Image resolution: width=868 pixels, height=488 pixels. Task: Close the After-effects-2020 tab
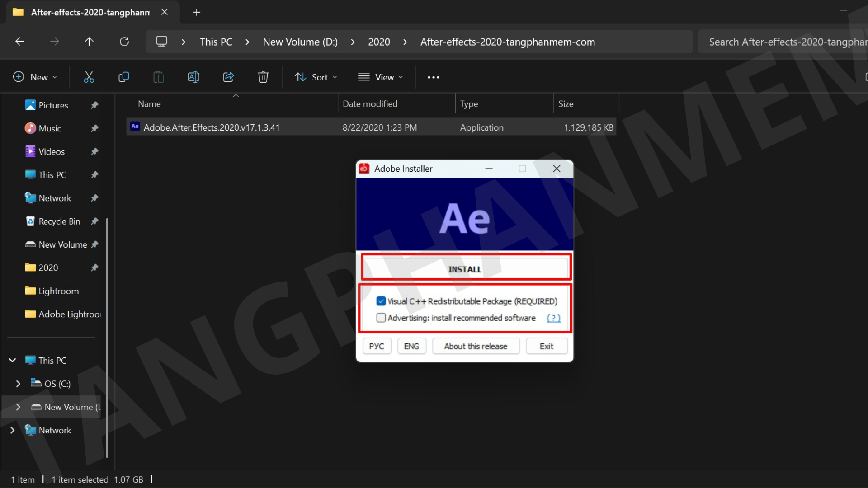click(x=165, y=12)
